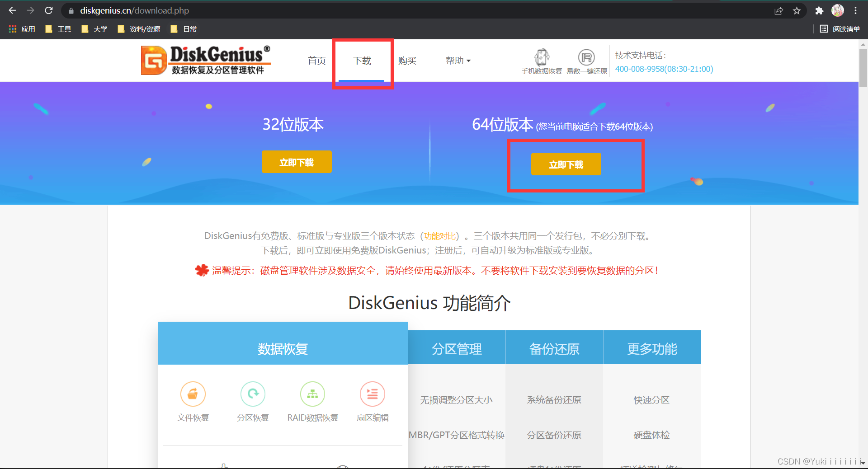Go to the 首页 nav item
Screen dimensions: 868x469
point(316,61)
